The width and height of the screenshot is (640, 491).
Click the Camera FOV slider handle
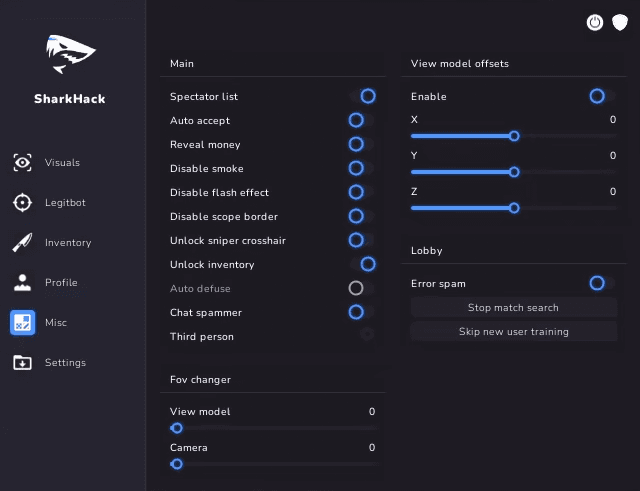[x=177, y=464]
